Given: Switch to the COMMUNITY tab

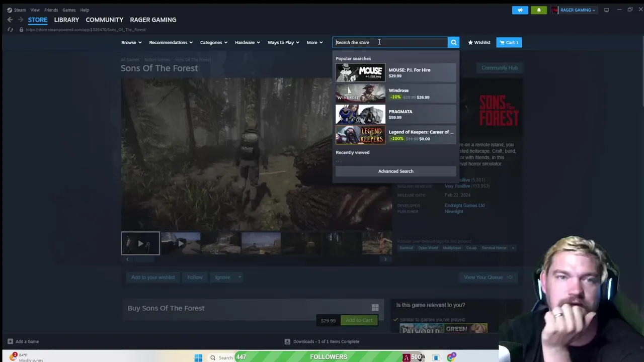Looking at the screenshot, I should tap(104, 20).
